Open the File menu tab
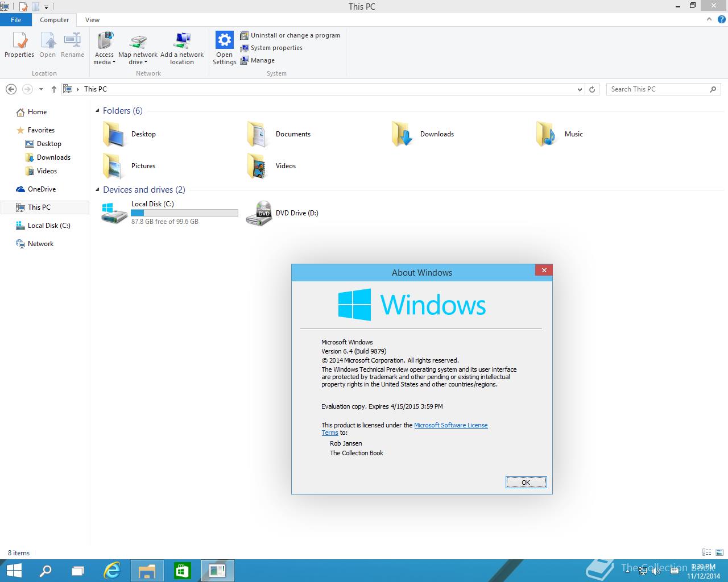Viewport: 728px width, 582px height. (x=16, y=20)
